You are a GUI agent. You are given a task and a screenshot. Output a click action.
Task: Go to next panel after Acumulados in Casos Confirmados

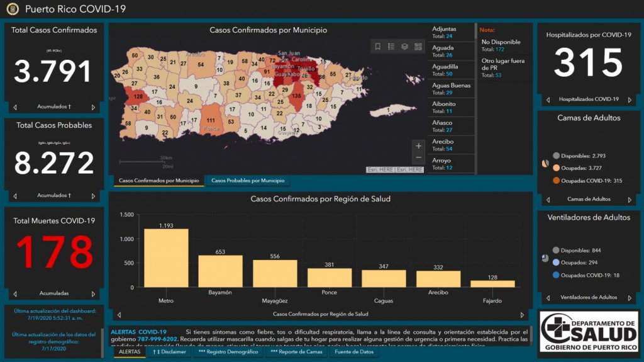(x=94, y=107)
